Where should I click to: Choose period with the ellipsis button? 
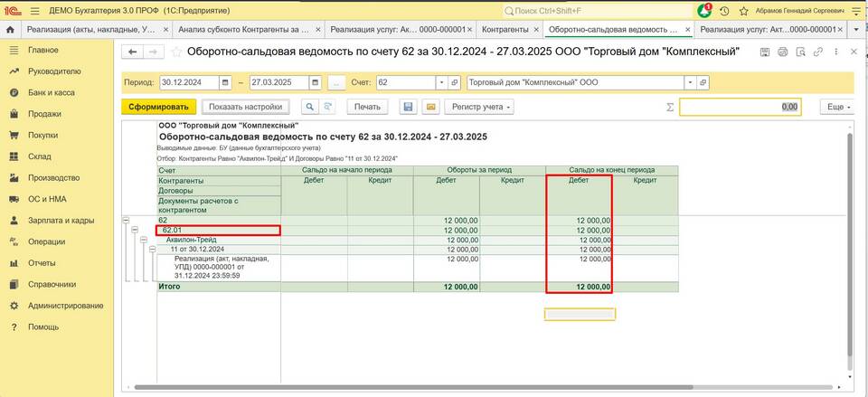point(336,82)
